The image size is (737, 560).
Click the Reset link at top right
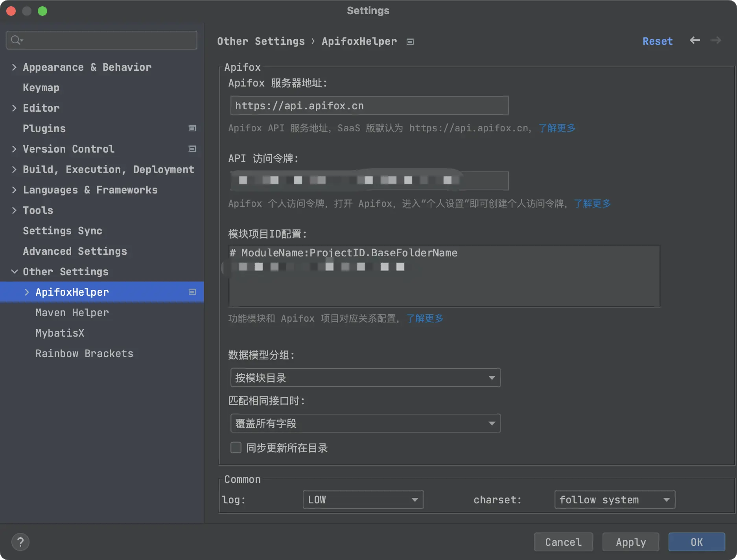(657, 41)
